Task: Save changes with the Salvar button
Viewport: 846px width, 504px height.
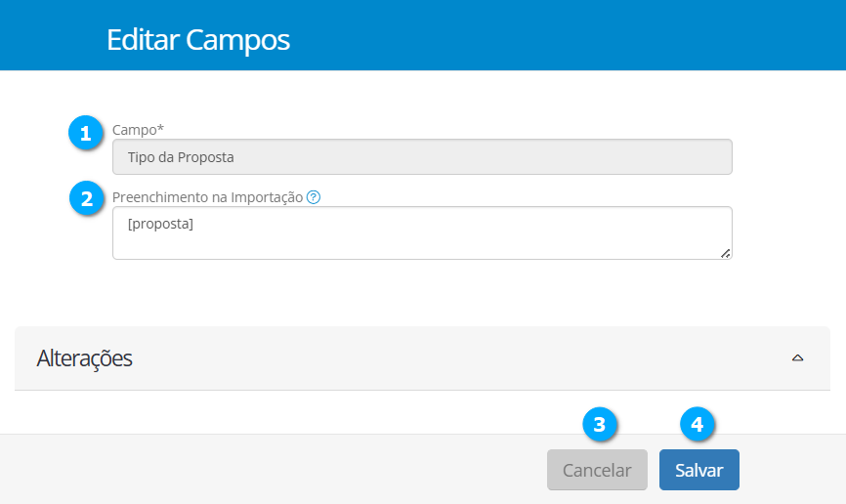Action: (x=698, y=470)
